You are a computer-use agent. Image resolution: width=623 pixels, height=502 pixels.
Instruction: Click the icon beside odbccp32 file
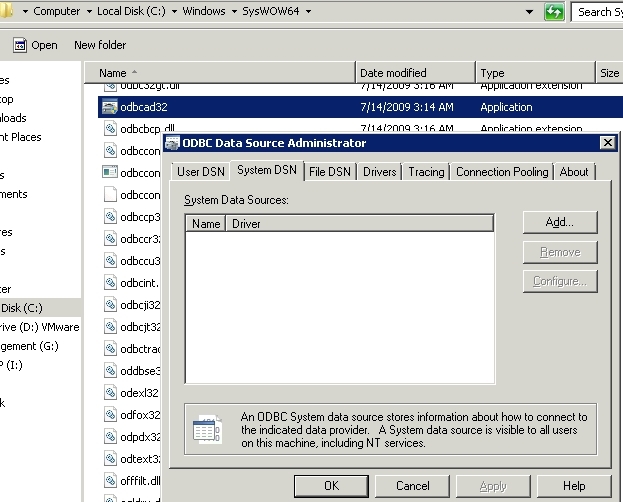click(110, 217)
